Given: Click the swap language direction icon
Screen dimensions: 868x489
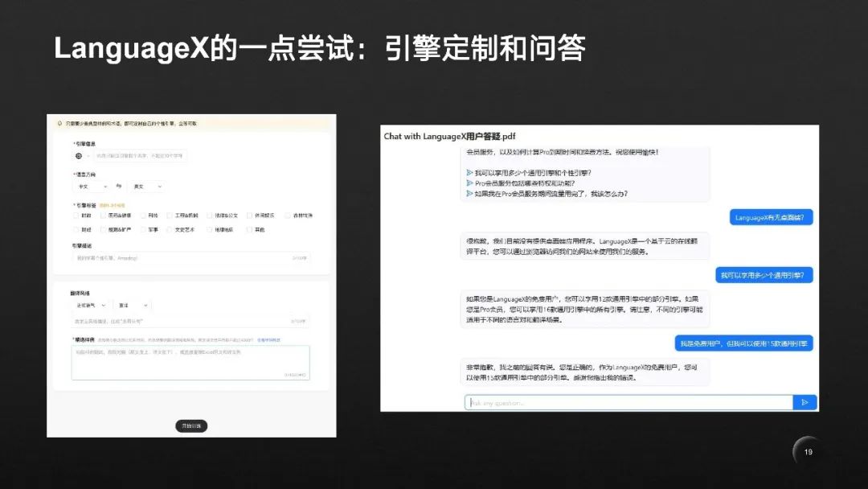Looking at the screenshot, I should [118, 186].
